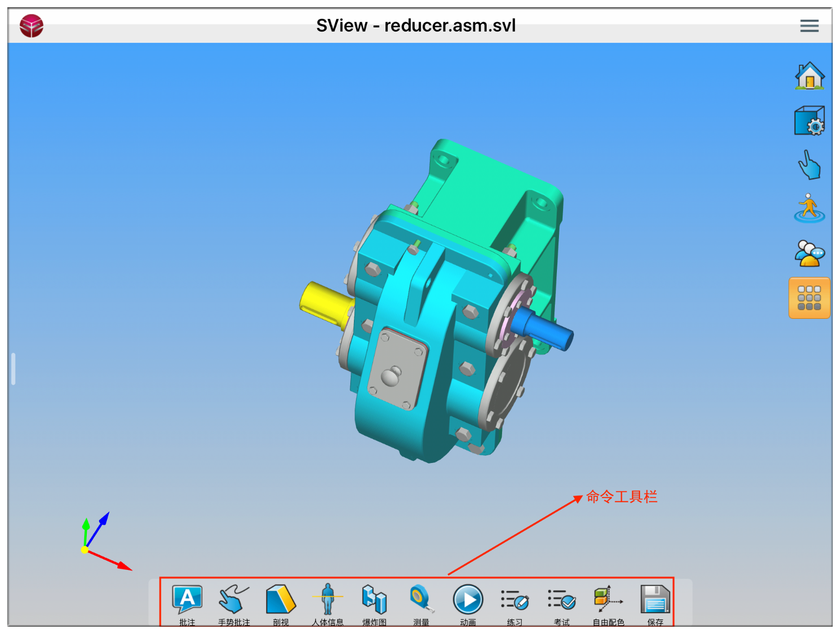Open the people chat collaboration icon
The width and height of the screenshot is (840, 634).
[x=810, y=253]
